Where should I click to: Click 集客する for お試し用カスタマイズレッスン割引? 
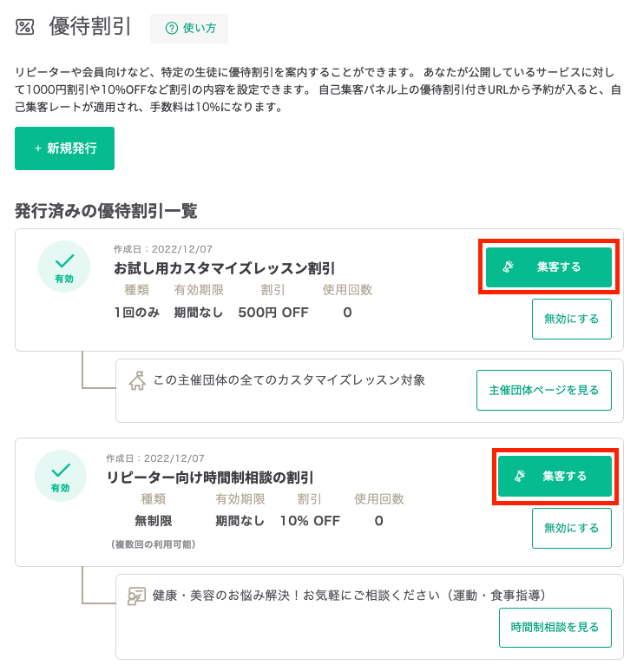pos(548,267)
